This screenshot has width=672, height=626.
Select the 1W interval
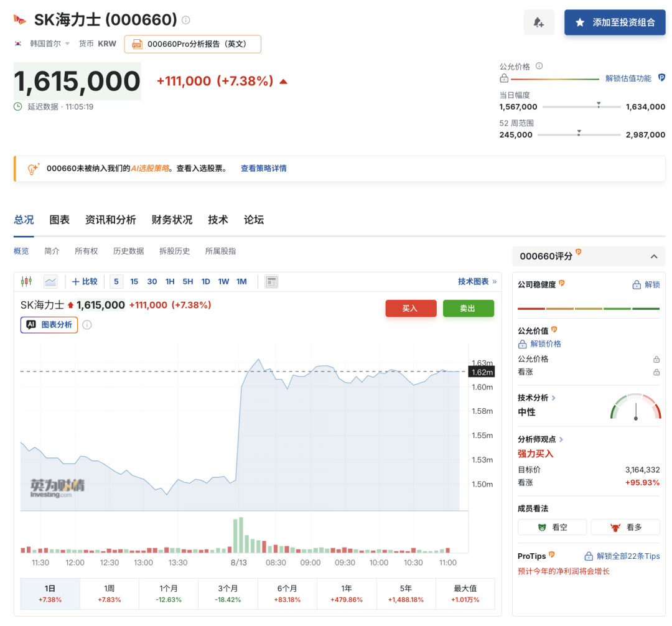(223, 281)
